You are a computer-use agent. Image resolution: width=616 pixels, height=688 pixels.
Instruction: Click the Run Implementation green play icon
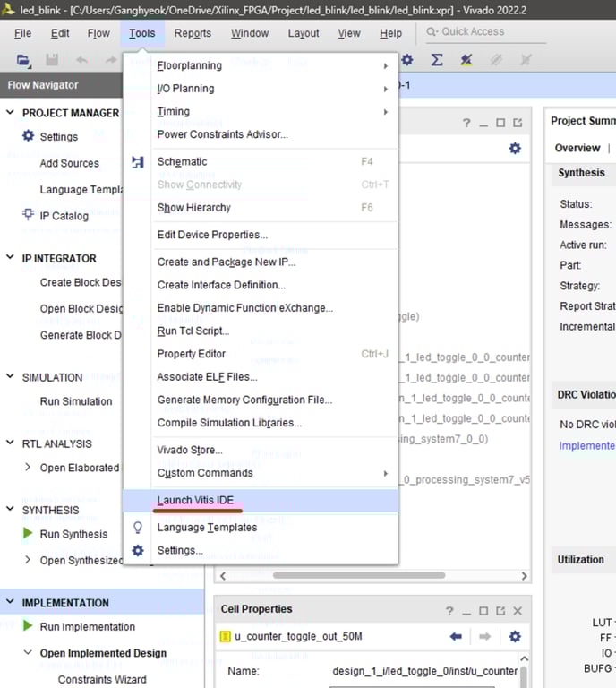pyautogui.click(x=28, y=625)
